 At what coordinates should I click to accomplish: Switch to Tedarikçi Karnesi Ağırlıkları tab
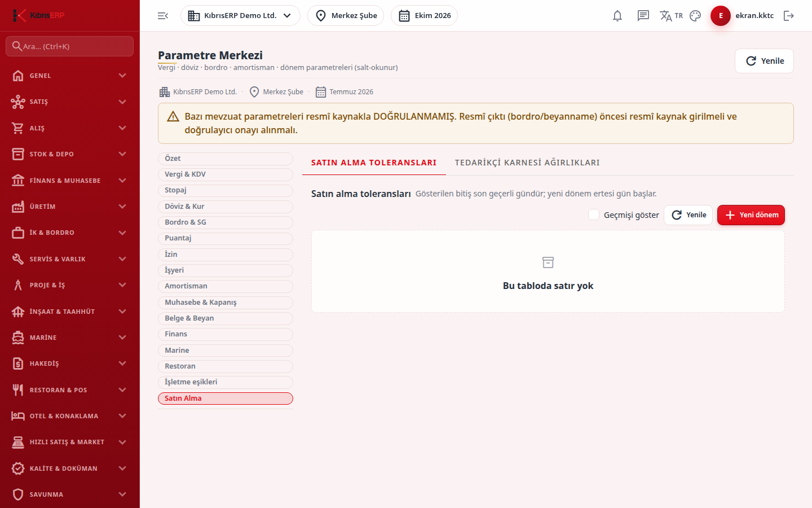527,163
